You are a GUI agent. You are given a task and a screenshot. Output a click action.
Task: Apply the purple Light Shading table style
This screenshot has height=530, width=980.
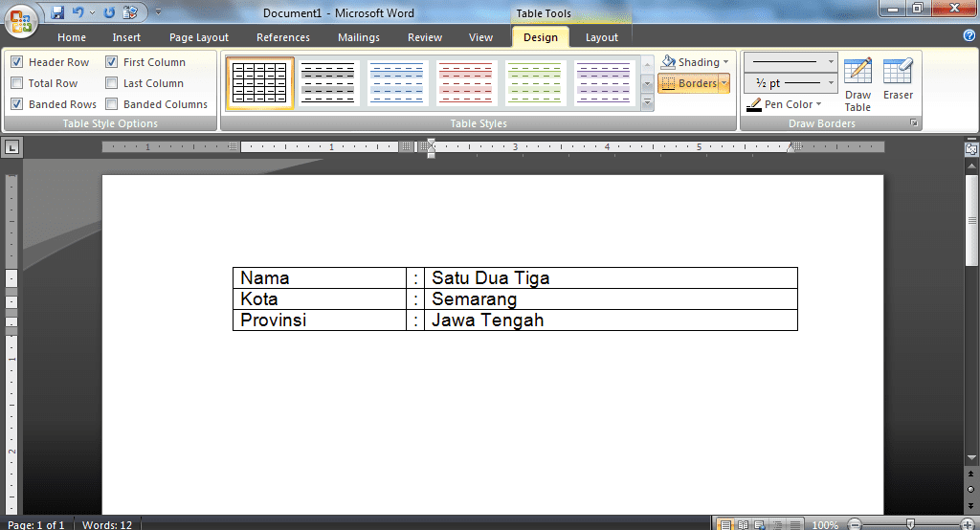[x=603, y=82]
